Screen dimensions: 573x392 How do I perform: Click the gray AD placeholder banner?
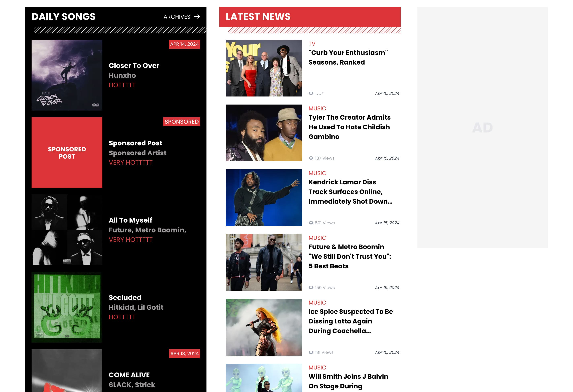482,127
